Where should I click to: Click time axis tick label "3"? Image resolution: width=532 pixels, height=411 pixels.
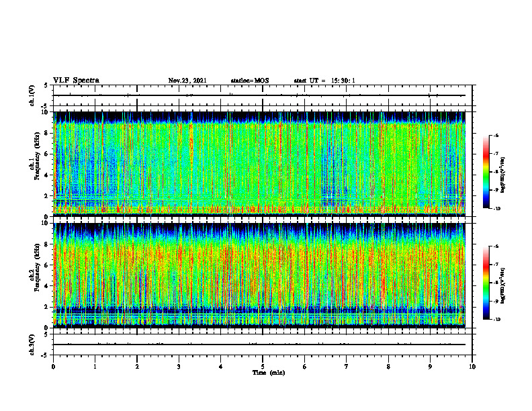[x=179, y=367]
